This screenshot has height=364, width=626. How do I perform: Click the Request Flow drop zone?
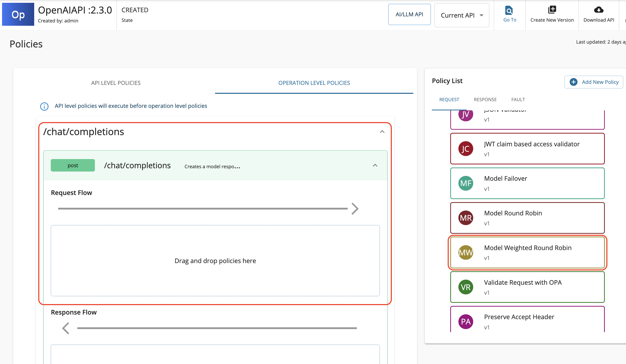click(215, 261)
